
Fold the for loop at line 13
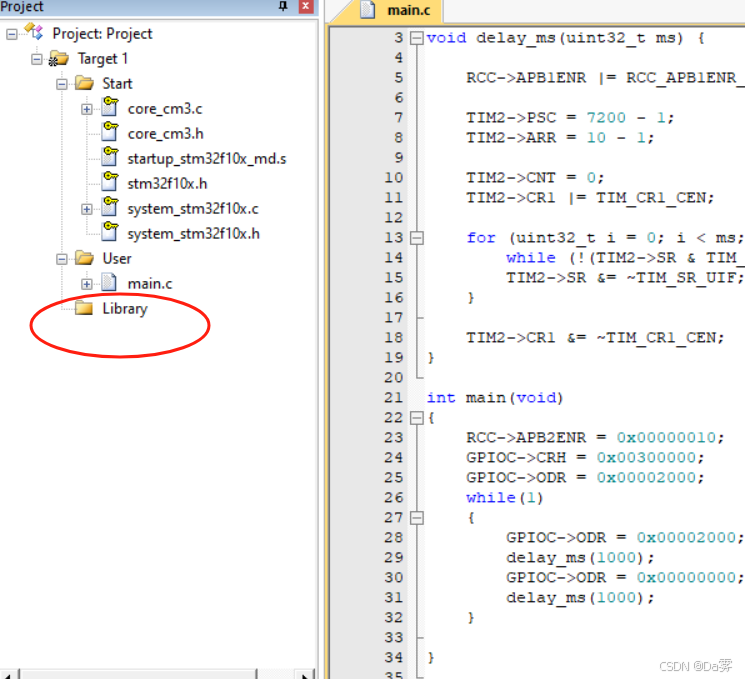click(x=417, y=238)
